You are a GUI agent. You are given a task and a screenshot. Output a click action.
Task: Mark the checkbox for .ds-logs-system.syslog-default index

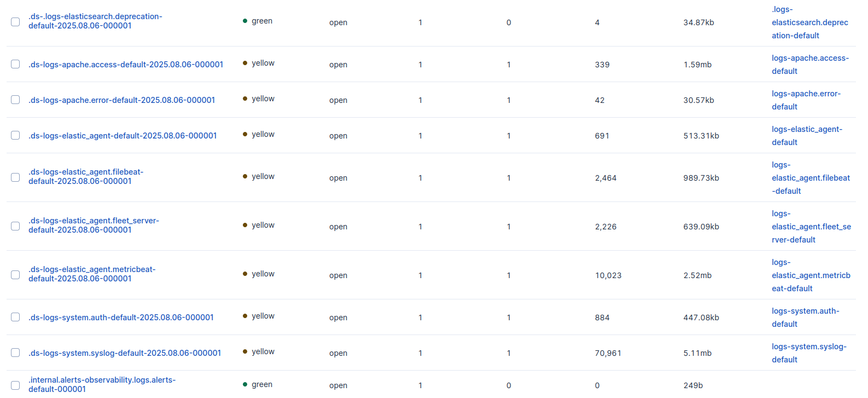point(15,353)
